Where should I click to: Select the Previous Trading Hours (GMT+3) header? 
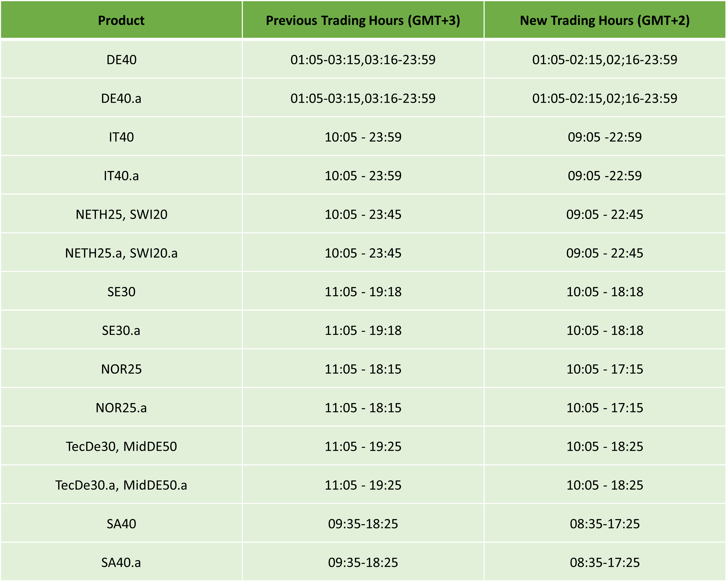363,20
